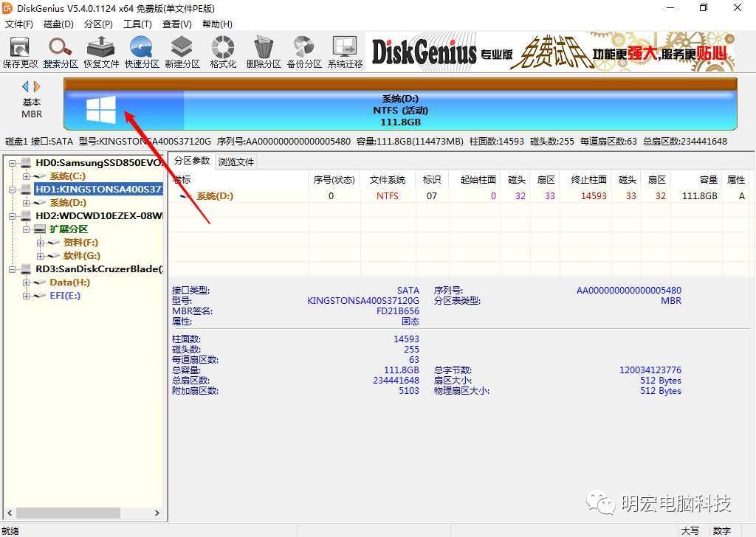
Task: Open the 工具(T) menu
Action: point(137,24)
